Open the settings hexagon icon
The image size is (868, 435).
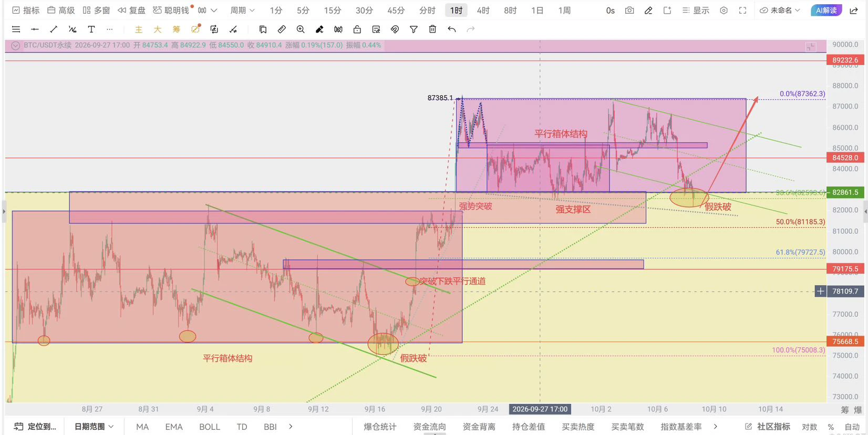[724, 10]
